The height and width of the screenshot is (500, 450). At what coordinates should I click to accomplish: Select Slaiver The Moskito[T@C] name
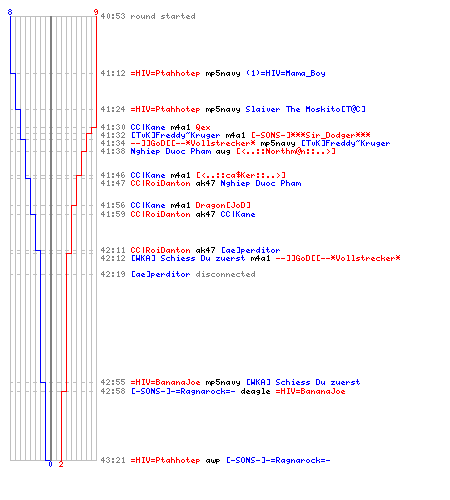click(x=305, y=109)
